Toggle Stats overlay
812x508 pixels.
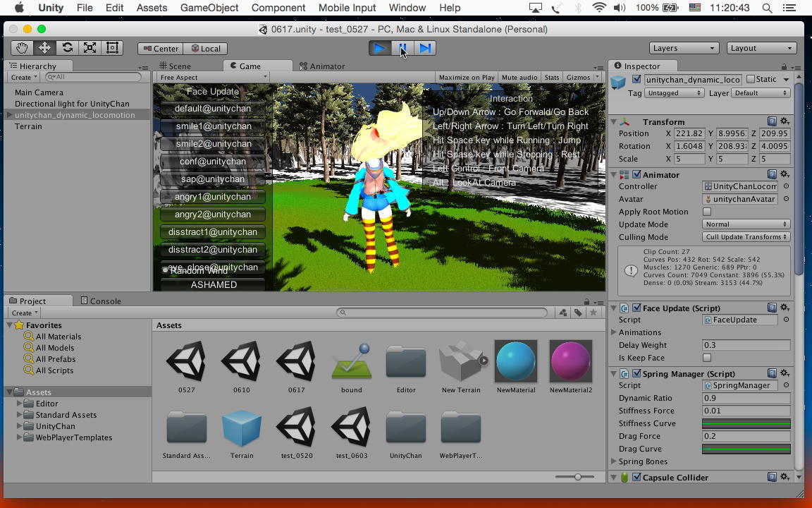[x=552, y=77]
